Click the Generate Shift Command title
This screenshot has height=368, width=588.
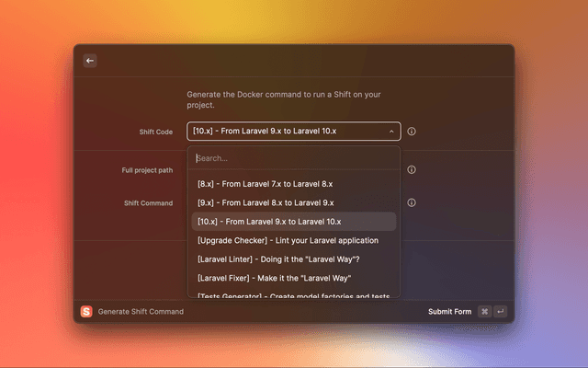pyautogui.click(x=141, y=312)
